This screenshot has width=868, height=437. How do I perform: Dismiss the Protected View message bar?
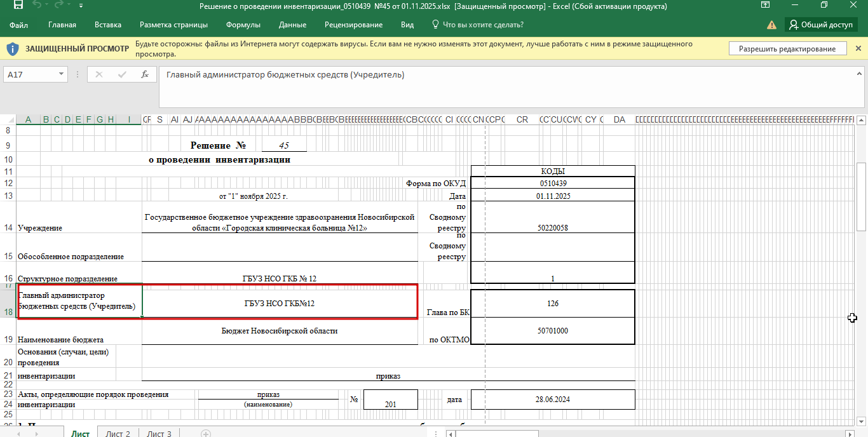858,49
